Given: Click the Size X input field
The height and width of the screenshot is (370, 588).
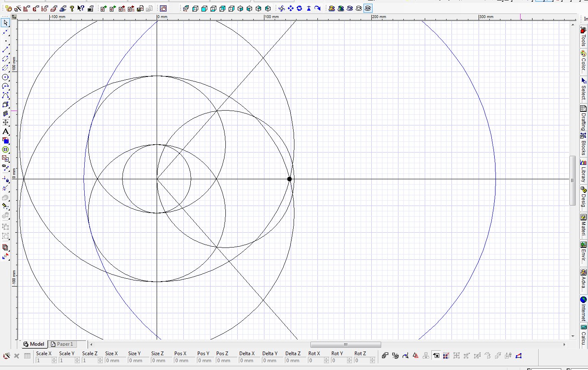Looking at the screenshot, I should [115, 361].
